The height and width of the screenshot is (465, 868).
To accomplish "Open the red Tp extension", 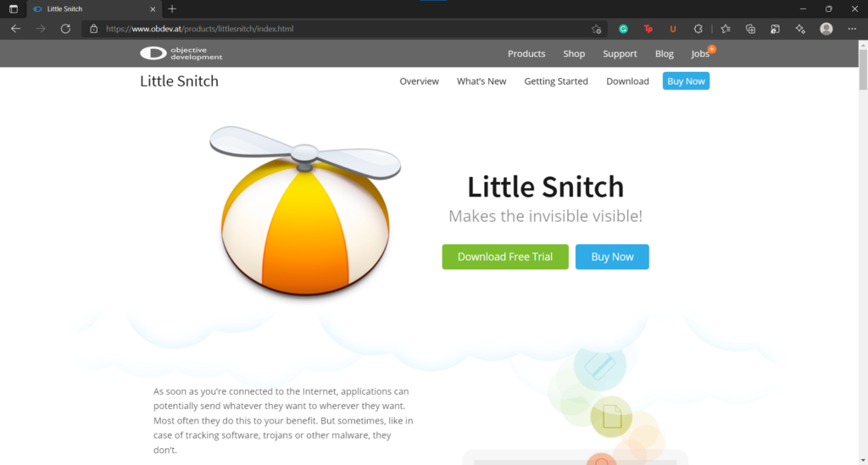I will point(648,29).
